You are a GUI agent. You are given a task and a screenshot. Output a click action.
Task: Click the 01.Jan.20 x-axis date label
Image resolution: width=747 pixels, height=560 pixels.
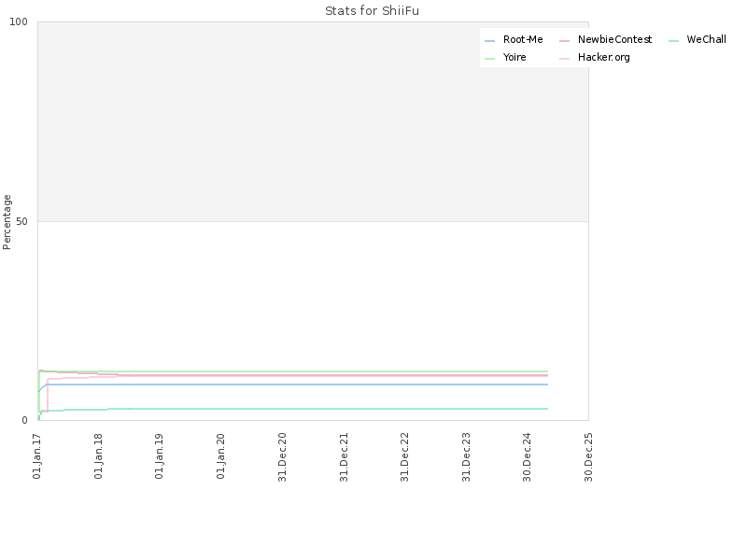220,456
